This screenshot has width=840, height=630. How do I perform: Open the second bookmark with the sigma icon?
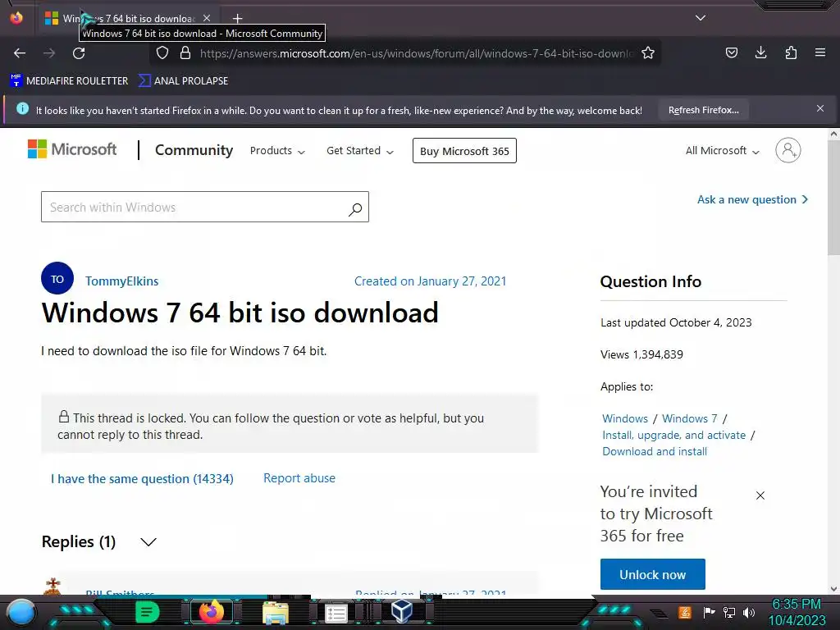[183, 81]
